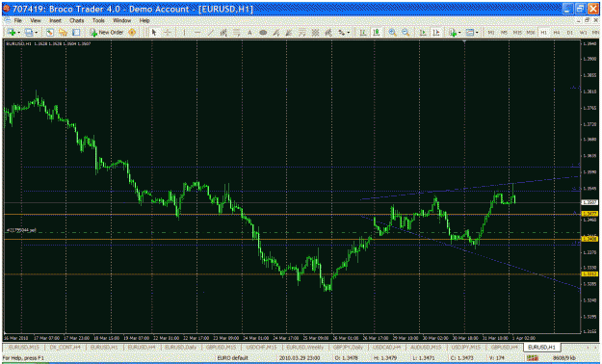Image resolution: width=602 pixels, height=364 pixels.
Task: Expand the Templates dropdown arrow
Action: click(x=477, y=33)
